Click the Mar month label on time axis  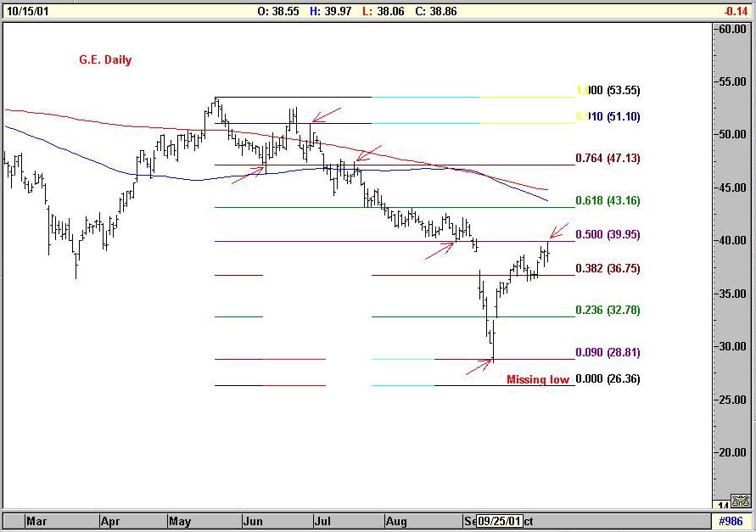click(36, 521)
